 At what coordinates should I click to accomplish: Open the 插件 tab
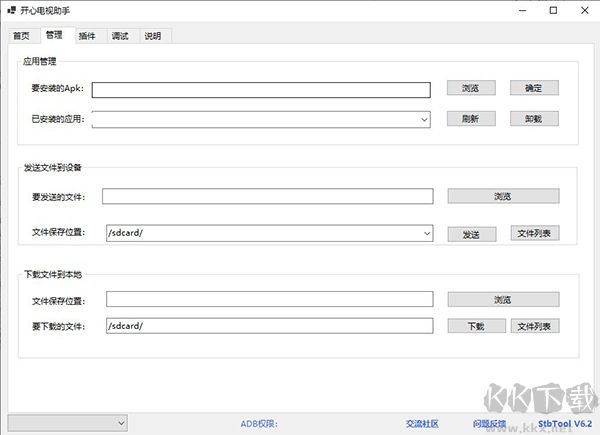click(x=87, y=36)
